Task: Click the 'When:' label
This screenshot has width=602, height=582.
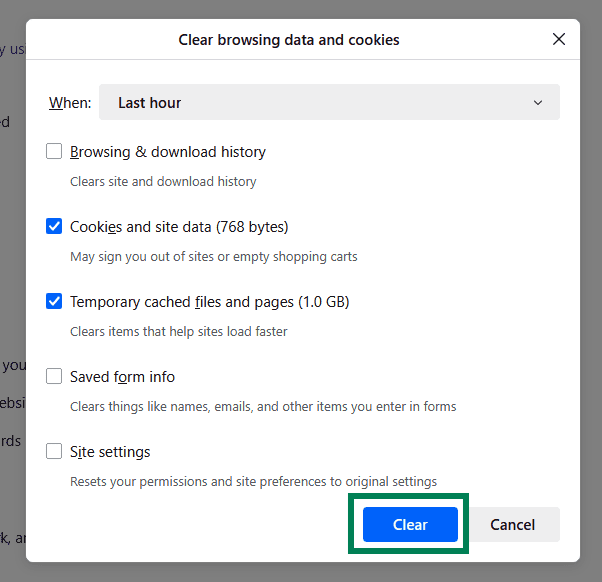Action: (x=70, y=103)
